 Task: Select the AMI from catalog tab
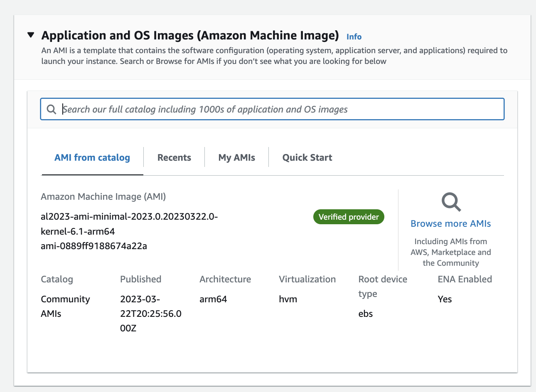[92, 157]
